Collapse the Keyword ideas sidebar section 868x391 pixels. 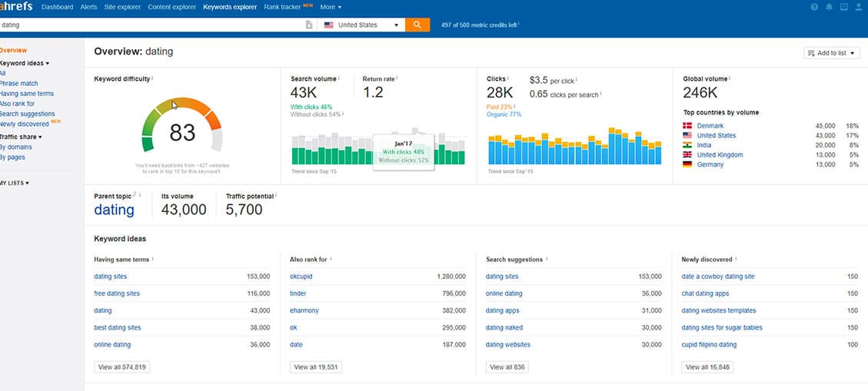[x=25, y=63]
